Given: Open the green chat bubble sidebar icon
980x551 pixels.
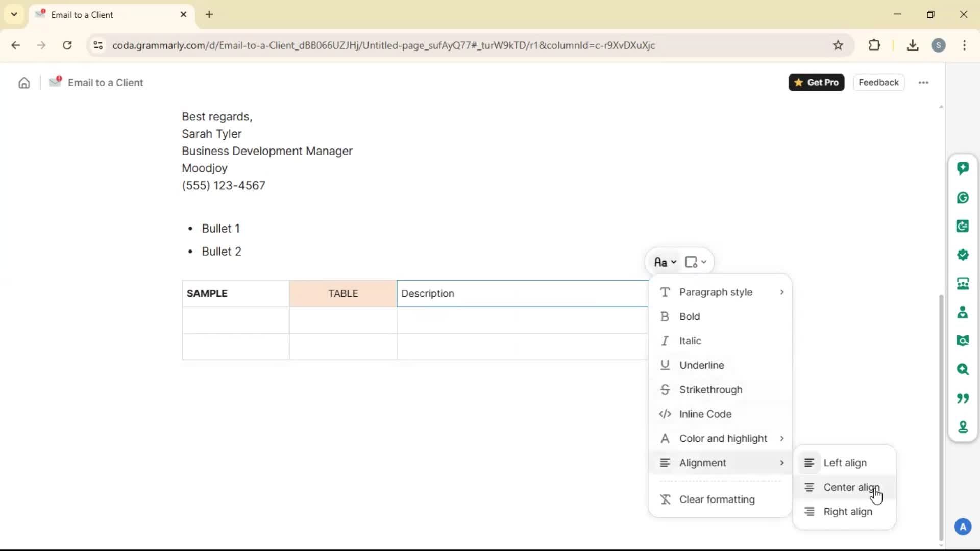Looking at the screenshot, I should point(963,168).
